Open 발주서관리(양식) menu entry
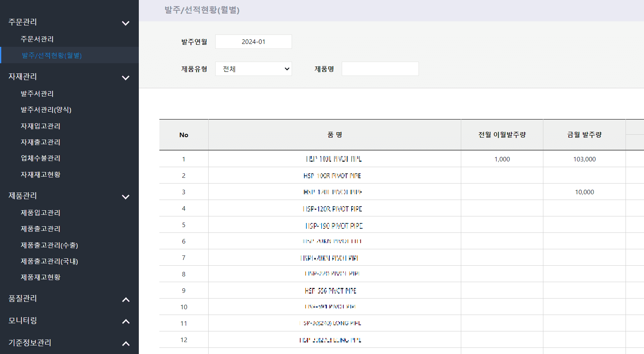Viewport: 644px width, 354px height. (46, 110)
